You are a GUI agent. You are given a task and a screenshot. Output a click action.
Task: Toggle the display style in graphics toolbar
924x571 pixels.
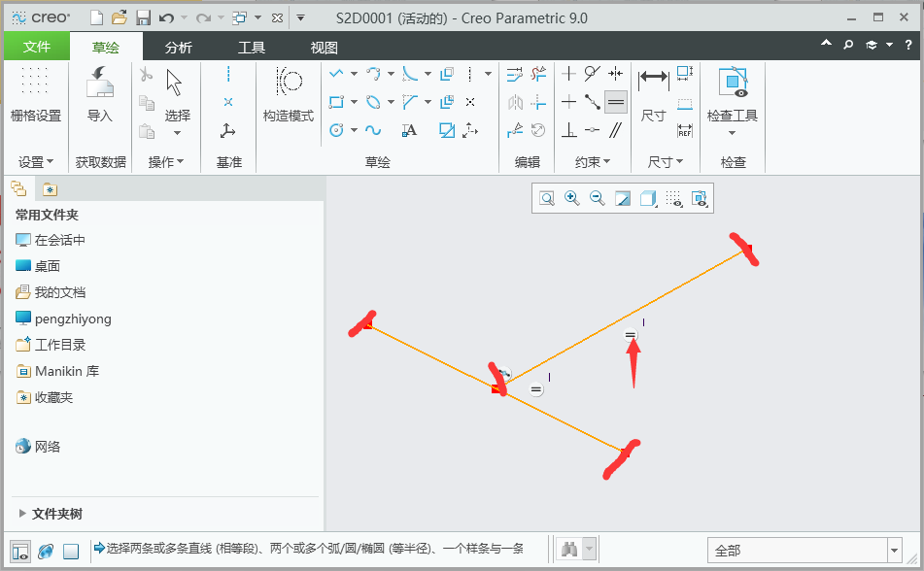tap(648, 198)
